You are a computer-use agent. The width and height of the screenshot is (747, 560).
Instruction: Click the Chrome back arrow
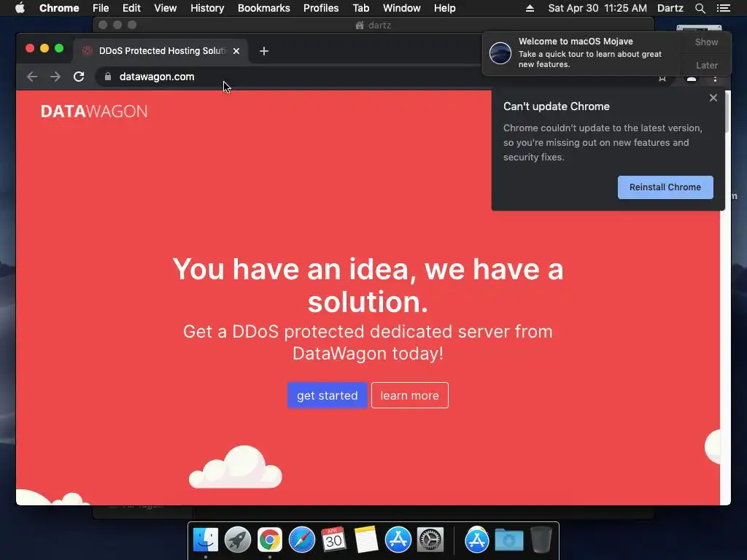click(x=32, y=77)
